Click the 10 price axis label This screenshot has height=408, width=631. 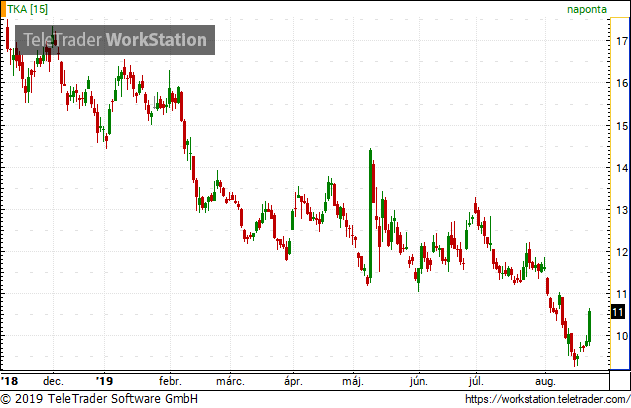(622, 336)
